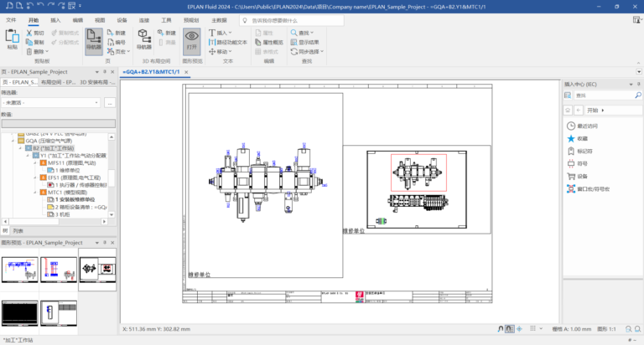Click the insert center magnifier search icon
Image resolution: width=644 pixels, height=345 pixels.
pyautogui.click(x=638, y=95)
